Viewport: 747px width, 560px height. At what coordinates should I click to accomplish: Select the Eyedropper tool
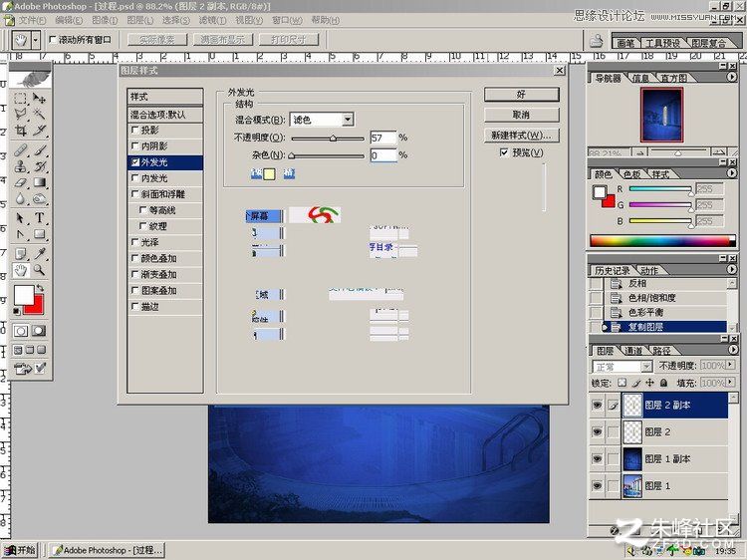tap(39, 254)
